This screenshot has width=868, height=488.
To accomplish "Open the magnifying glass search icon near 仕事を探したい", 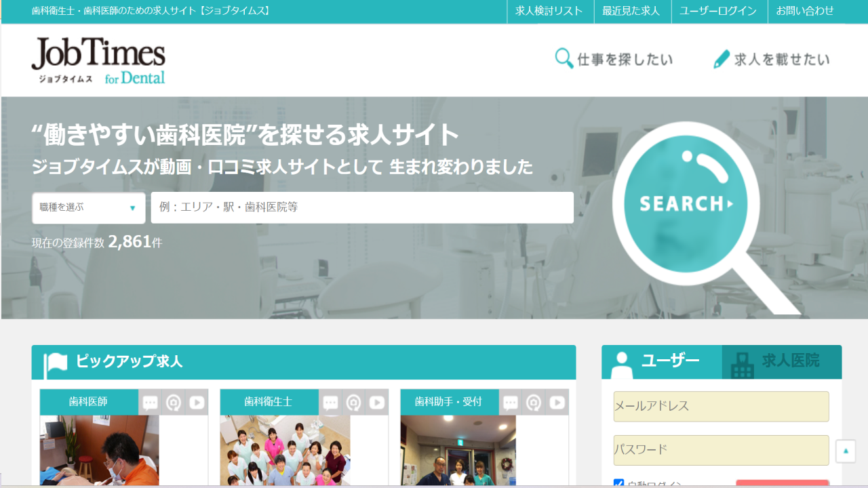I will pyautogui.click(x=562, y=59).
